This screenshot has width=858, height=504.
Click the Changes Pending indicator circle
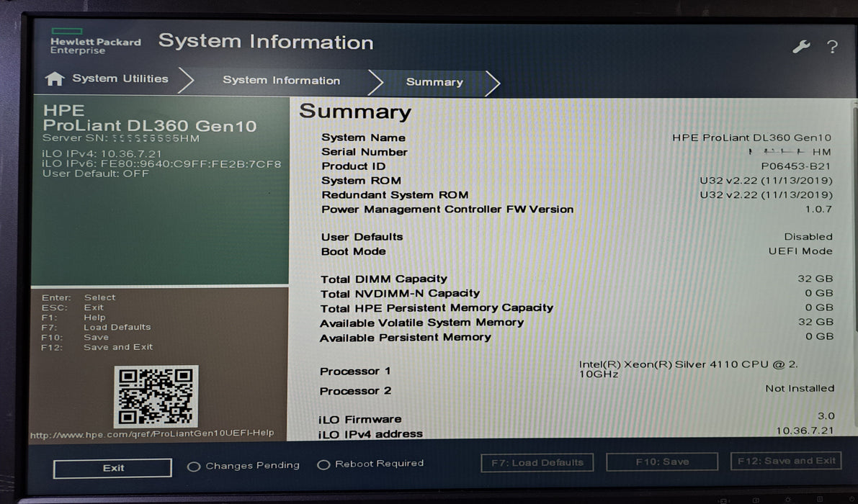coord(193,467)
